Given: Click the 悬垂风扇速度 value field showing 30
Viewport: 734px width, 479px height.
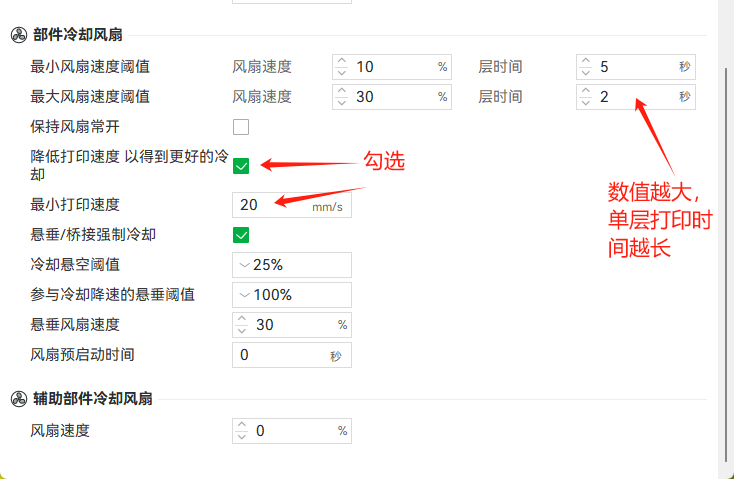Looking at the screenshot, I should pos(292,325).
